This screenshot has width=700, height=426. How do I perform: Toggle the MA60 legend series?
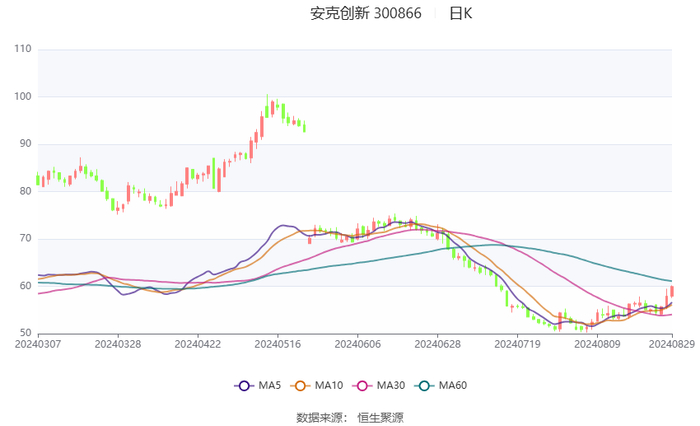[x=441, y=385]
